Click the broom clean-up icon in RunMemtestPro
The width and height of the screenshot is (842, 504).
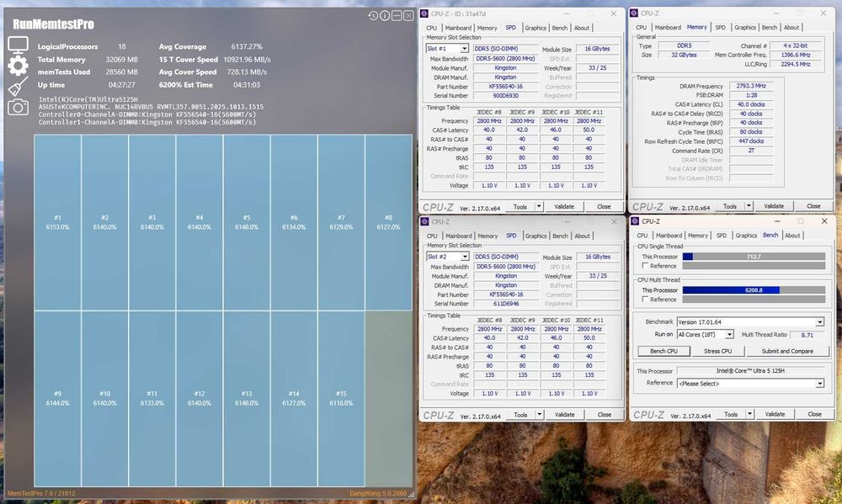tap(18, 87)
